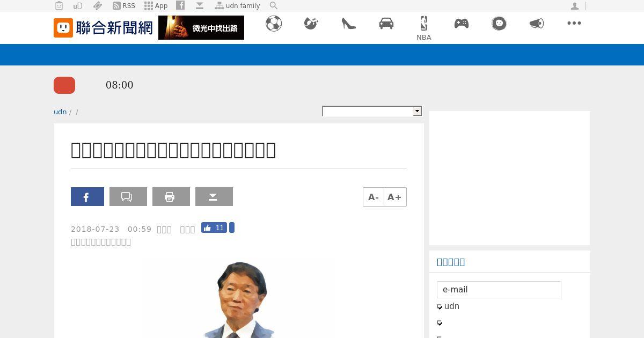Open the high-heel fashion section
This screenshot has width=644, height=338.
point(349,24)
